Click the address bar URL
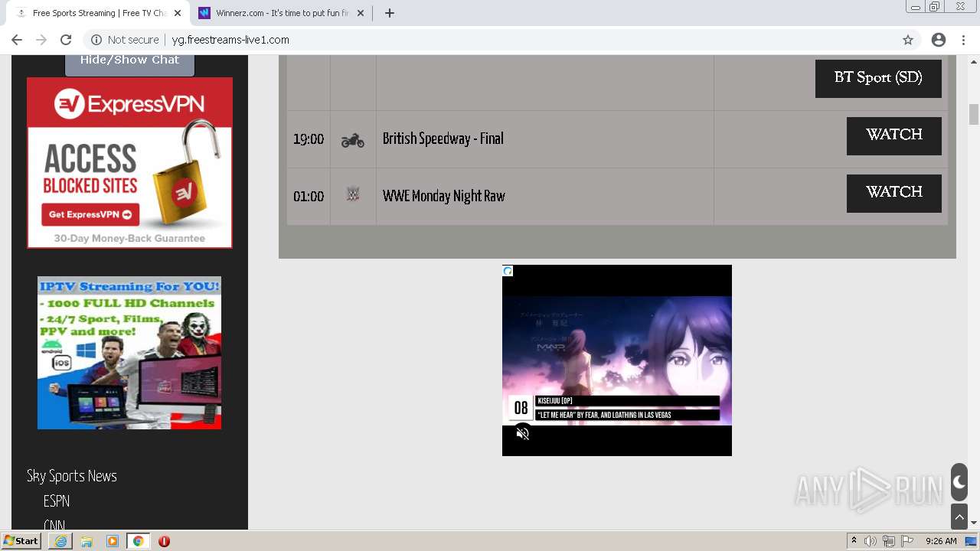 (x=230, y=40)
